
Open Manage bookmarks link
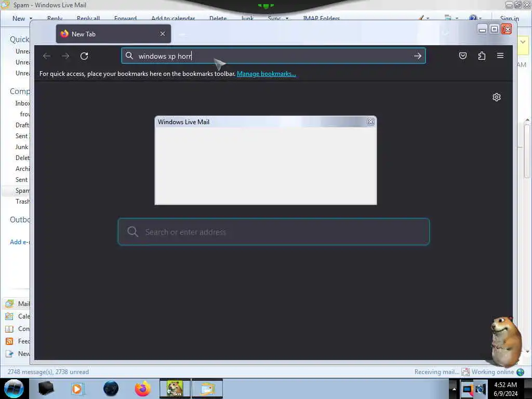(267, 74)
